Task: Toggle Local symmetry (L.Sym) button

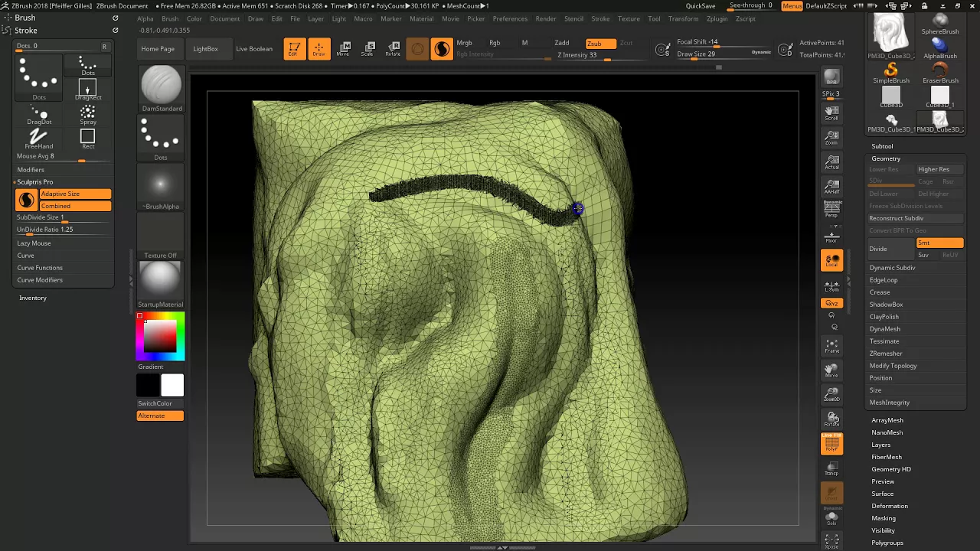Action: tap(831, 285)
